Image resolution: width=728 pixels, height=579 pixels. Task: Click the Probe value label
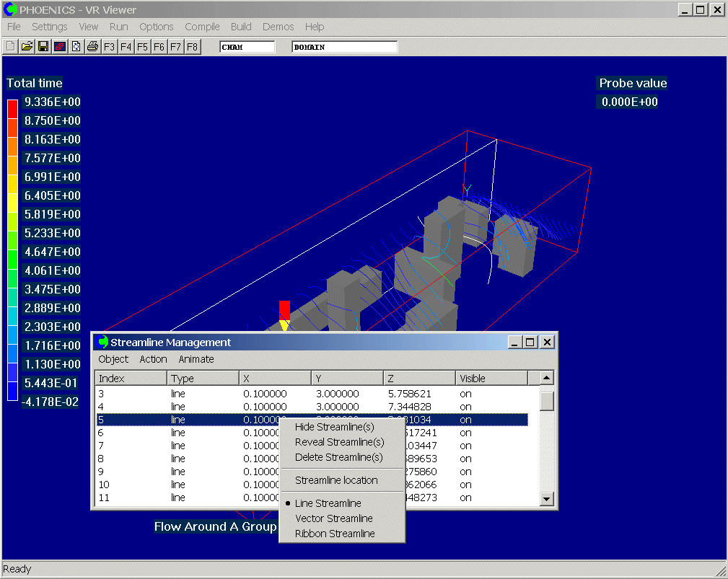pyautogui.click(x=633, y=83)
